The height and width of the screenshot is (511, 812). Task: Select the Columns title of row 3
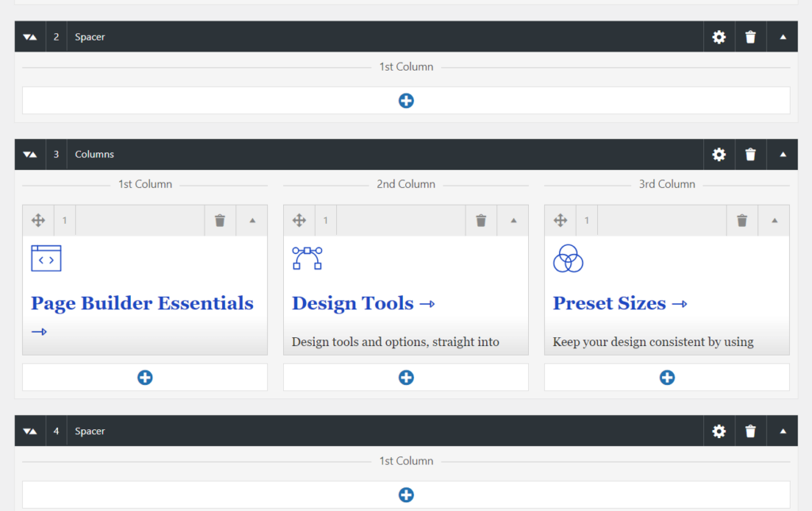[x=94, y=155]
